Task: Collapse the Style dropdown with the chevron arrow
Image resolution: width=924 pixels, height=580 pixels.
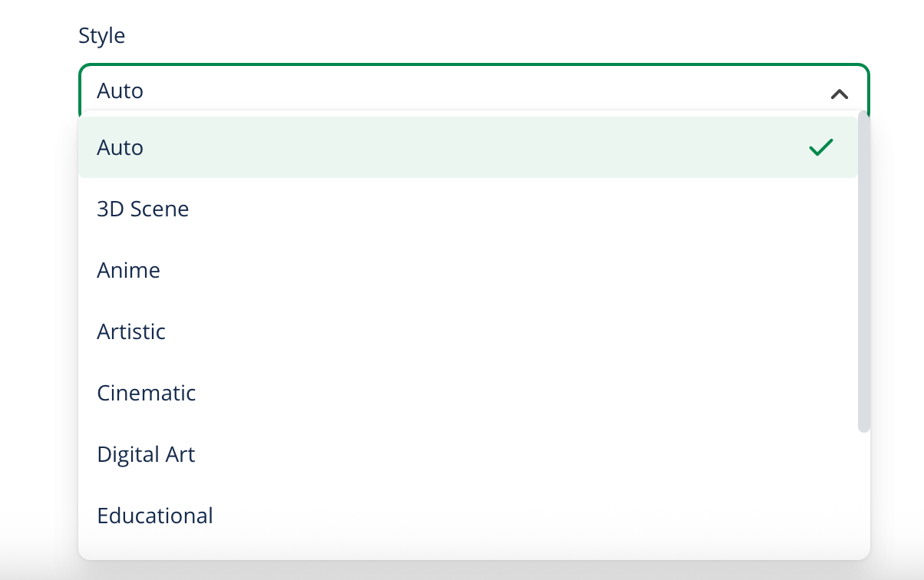Action: (x=839, y=94)
